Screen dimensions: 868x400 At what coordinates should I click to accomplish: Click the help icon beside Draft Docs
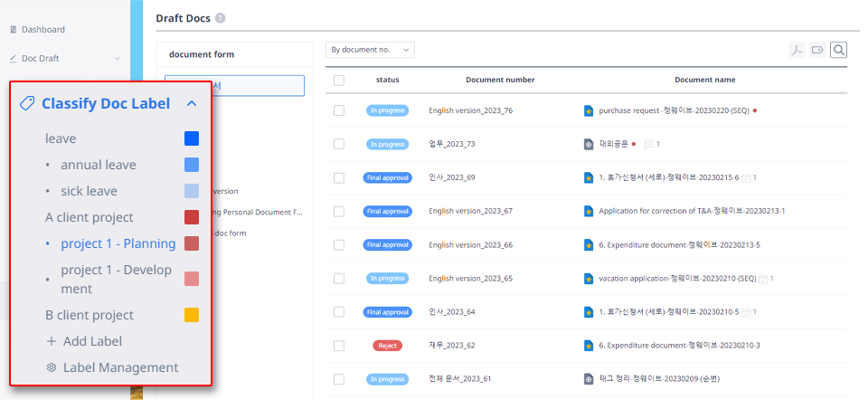221,18
